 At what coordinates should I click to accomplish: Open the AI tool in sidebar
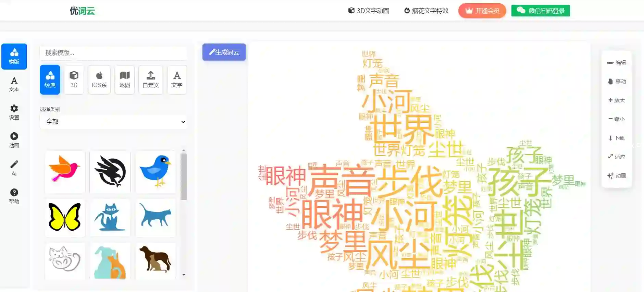(14, 168)
